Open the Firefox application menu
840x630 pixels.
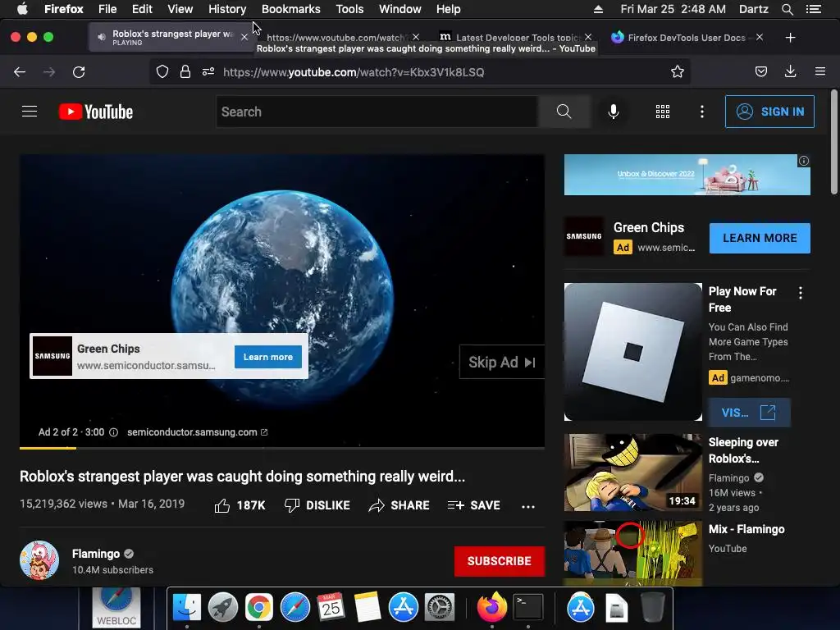pyautogui.click(x=820, y=72)
